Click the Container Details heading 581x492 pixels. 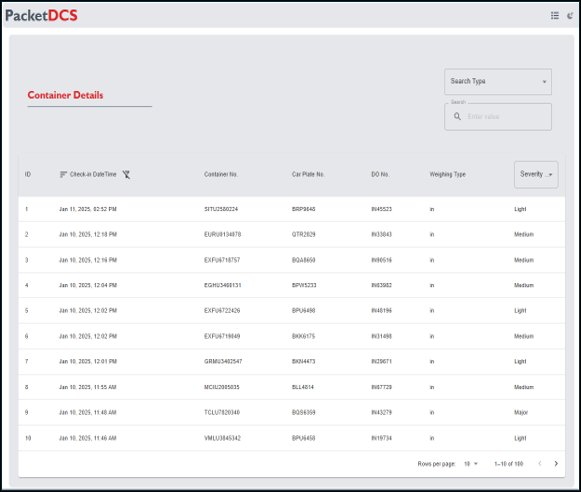click(65, 95)
